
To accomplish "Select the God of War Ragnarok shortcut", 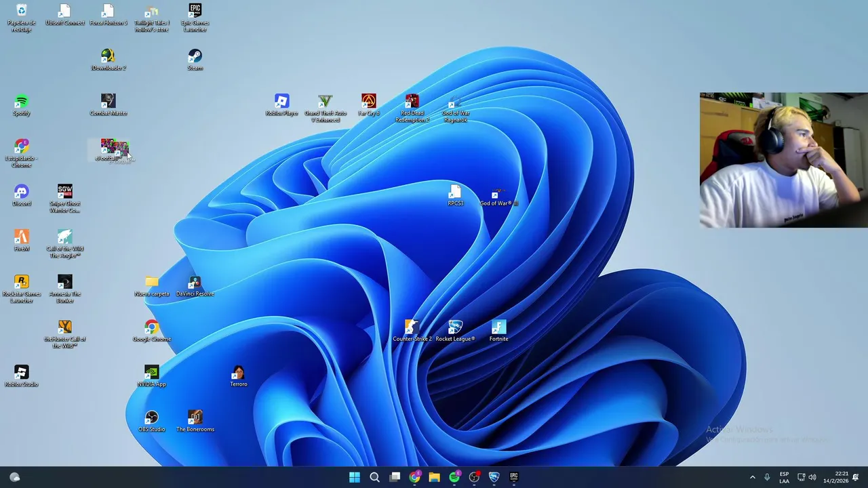I will pyautogui.click(x=455, y=108).
